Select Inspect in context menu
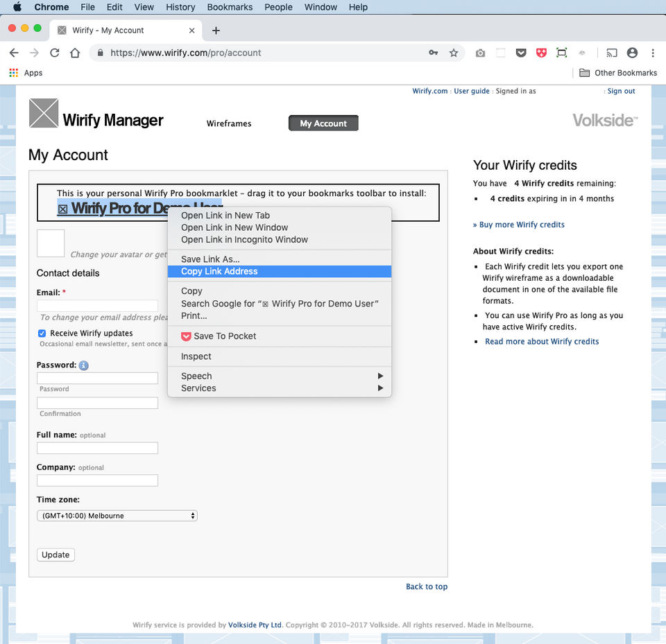This screenshot has width=666, height=644. [280, 356]
